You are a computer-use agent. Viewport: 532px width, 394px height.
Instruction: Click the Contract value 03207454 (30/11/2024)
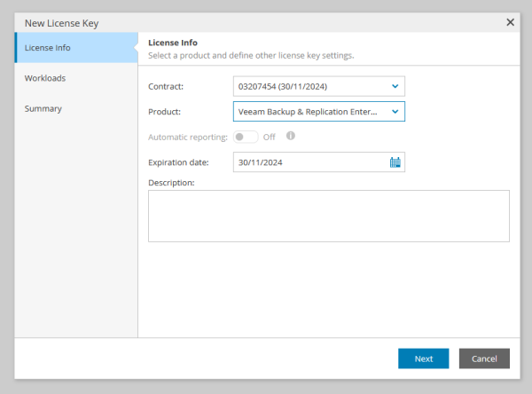coord(283,87)
